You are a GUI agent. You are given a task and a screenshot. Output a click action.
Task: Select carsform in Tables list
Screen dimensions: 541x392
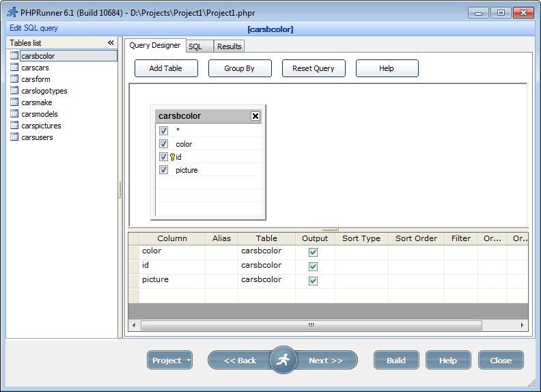pyautogui.click(x=36, y=79)
